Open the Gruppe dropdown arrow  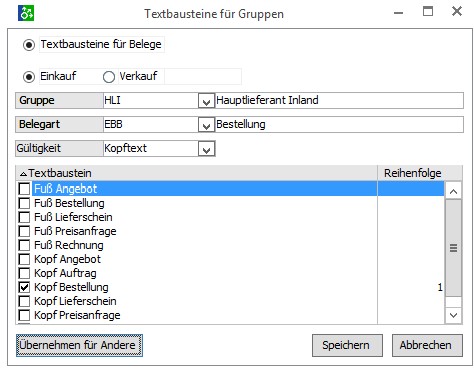206,101
